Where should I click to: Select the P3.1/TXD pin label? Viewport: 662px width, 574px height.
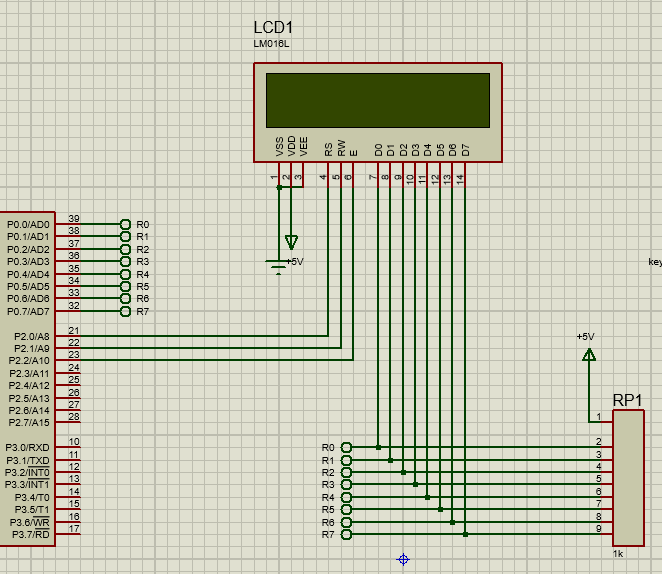28,460
